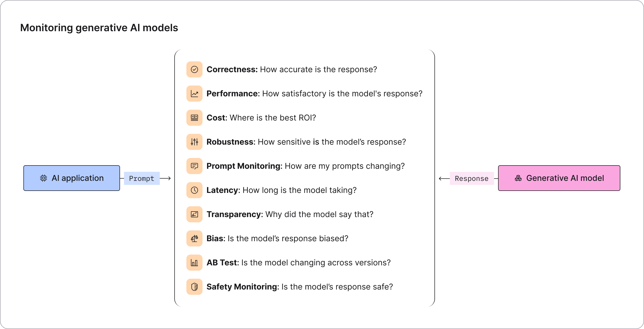Click the AI application box

tap(72, 178)
